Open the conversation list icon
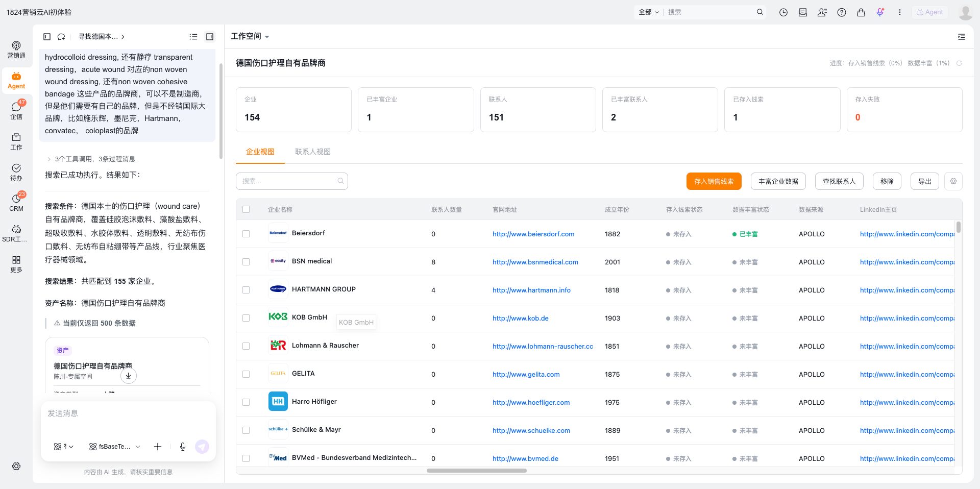 coord(193,37)
